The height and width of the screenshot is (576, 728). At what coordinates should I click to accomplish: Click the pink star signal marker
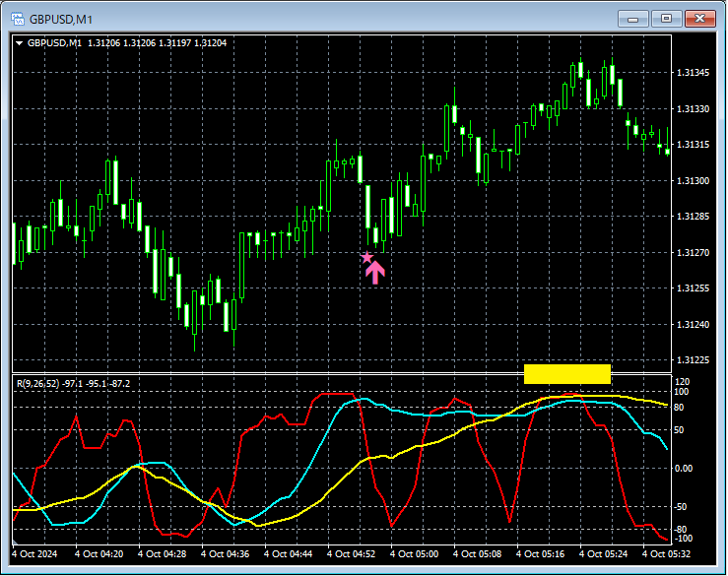[x=366, y=257]
